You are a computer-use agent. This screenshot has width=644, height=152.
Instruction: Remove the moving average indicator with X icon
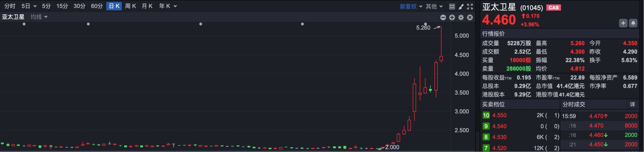[x=470, y=17]
